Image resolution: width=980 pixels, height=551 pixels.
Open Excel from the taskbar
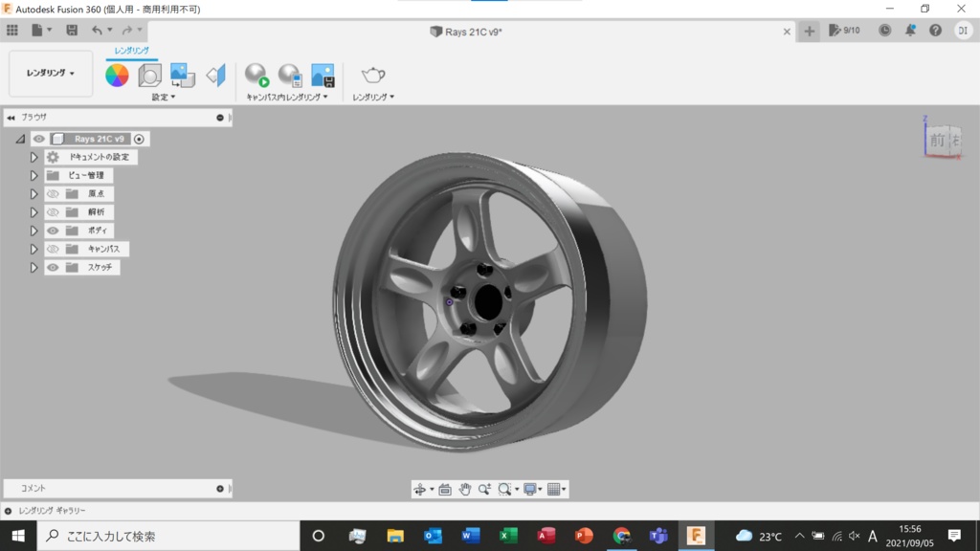pyautogui.click(x=508, y=536)
